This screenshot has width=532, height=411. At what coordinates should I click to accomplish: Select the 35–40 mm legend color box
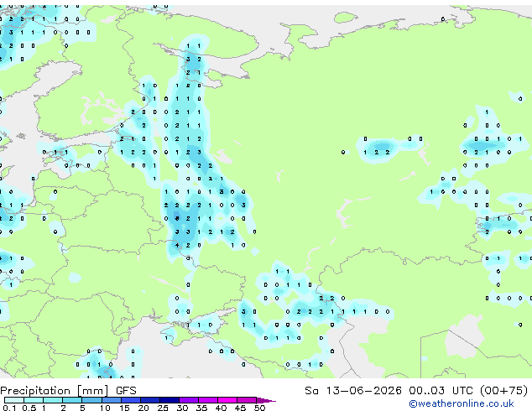[x=208, y=400]
